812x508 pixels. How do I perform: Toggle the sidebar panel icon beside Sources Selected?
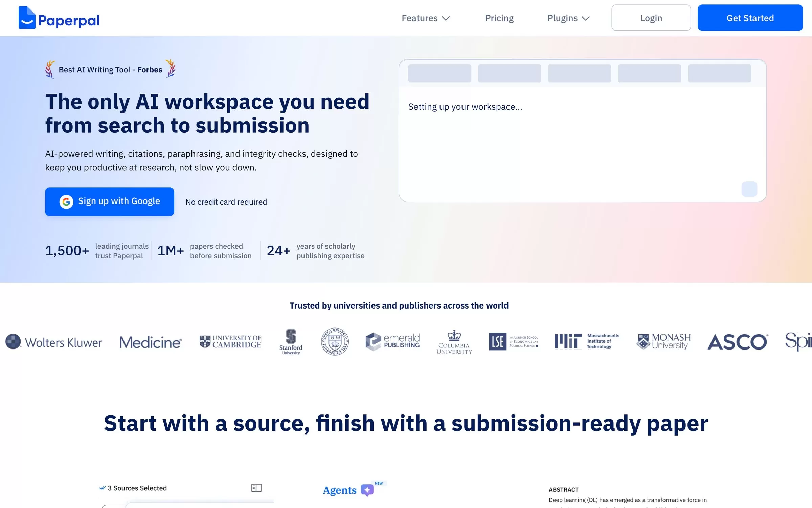256,488
